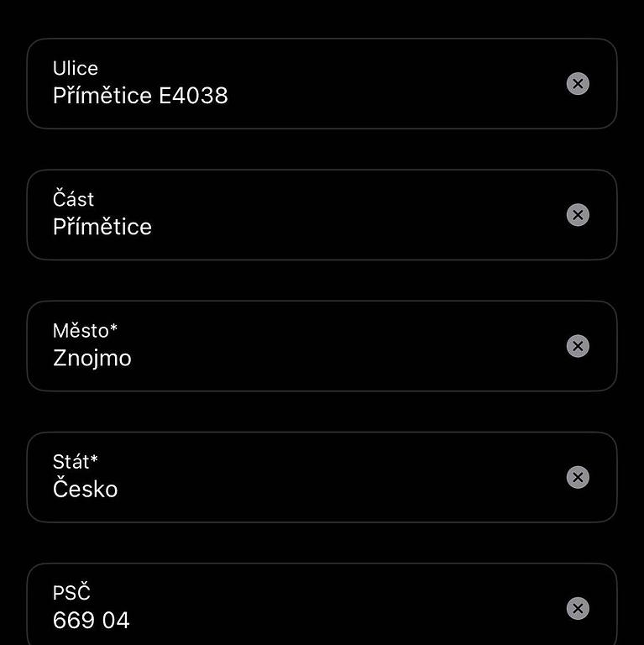Clear the Stát country field
The height and width of the screenshot is (645, 644).
pos(578,477)
